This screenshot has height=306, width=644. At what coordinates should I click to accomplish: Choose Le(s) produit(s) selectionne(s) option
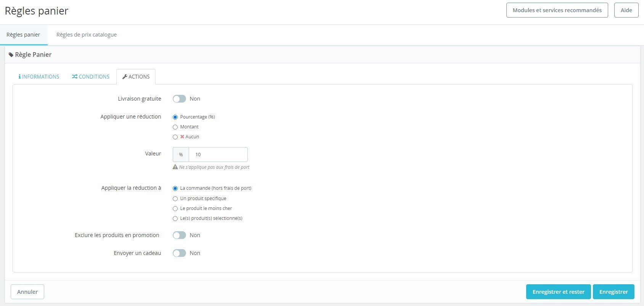click(175, 218)
